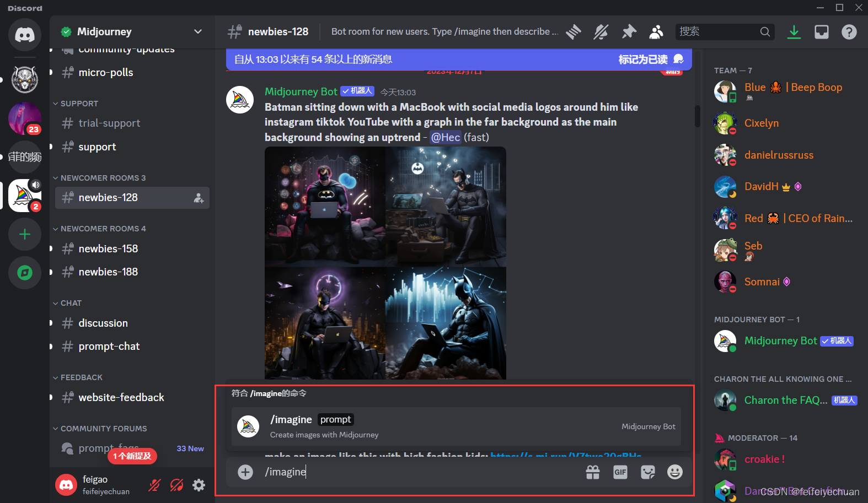868x503 pixels.
Task: Click member Blue | Beep Boop
Action: [x=785, y=91]
